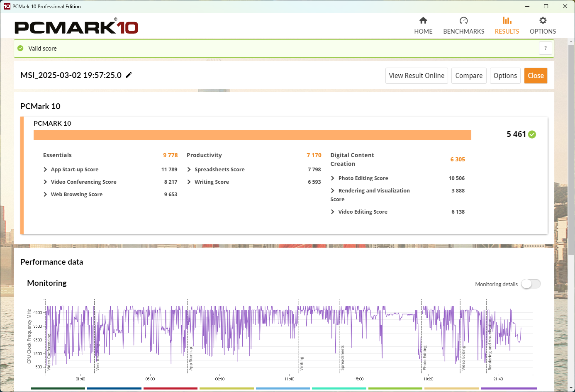Click the Productivity score 7 170

[x=314, y=155]
